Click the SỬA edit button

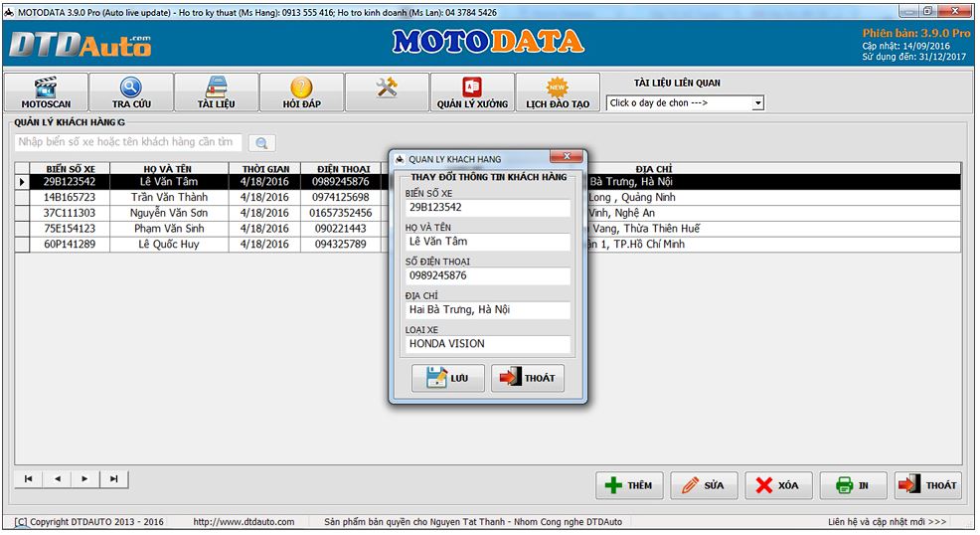(704, 485)
